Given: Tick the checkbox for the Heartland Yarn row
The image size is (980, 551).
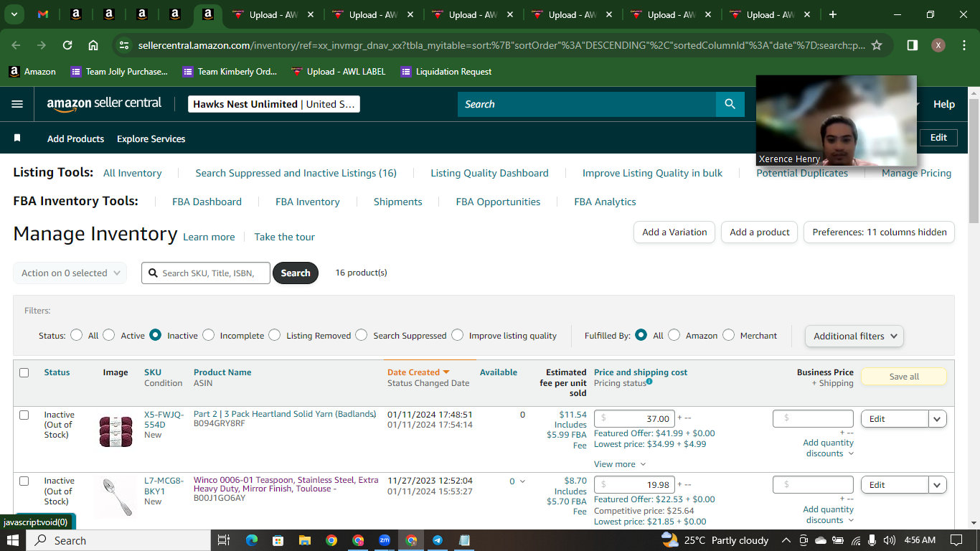Looking at the screenshot, I should [24, 415].
